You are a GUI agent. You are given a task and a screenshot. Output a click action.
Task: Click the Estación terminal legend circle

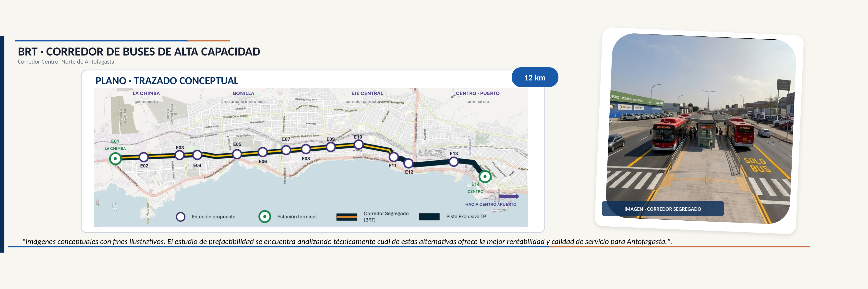pyautogui.click(x=265, y=217)
